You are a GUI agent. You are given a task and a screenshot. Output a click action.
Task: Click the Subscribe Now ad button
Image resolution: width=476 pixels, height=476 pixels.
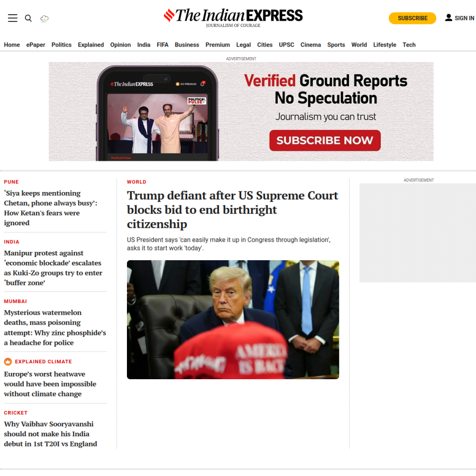coord(325,140)
